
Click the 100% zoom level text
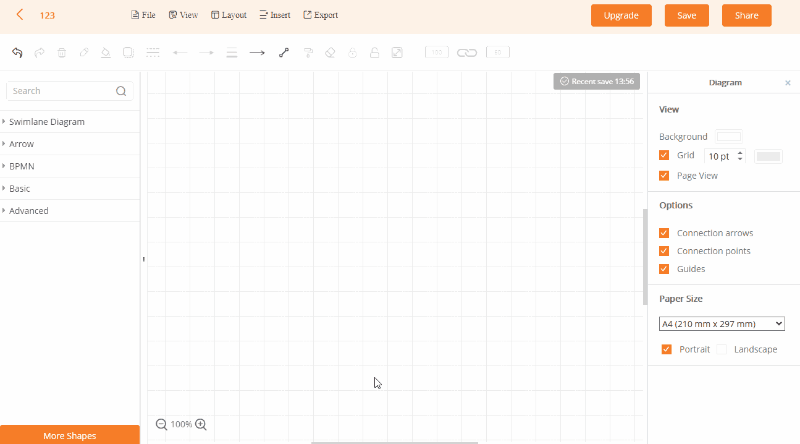[181, 425]
